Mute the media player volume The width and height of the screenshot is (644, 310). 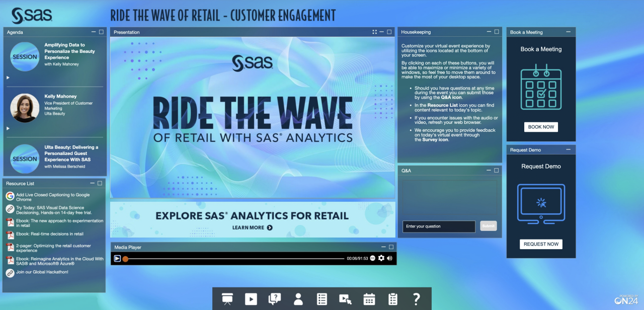click(389, 258)
